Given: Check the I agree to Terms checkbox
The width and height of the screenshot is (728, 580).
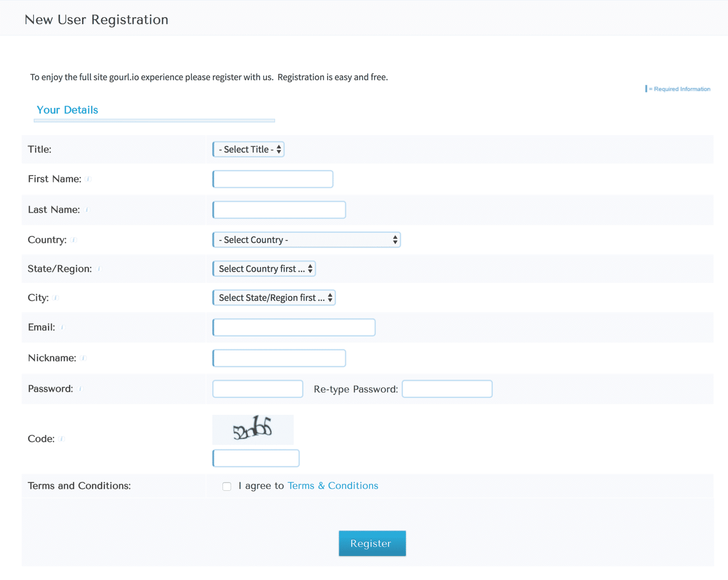Looking at the screenshot, I should point(227,486).
